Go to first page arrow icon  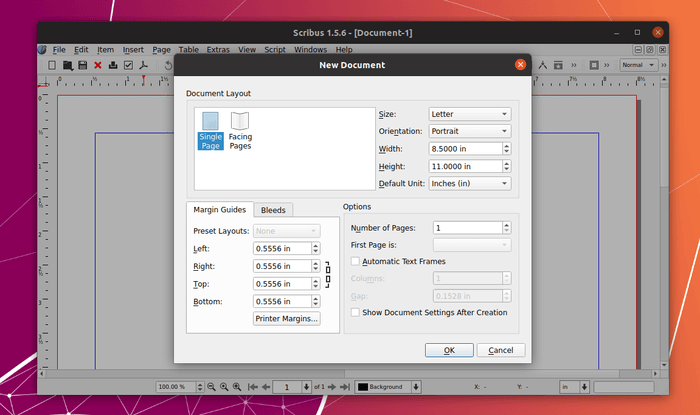(x=253, y=387)
